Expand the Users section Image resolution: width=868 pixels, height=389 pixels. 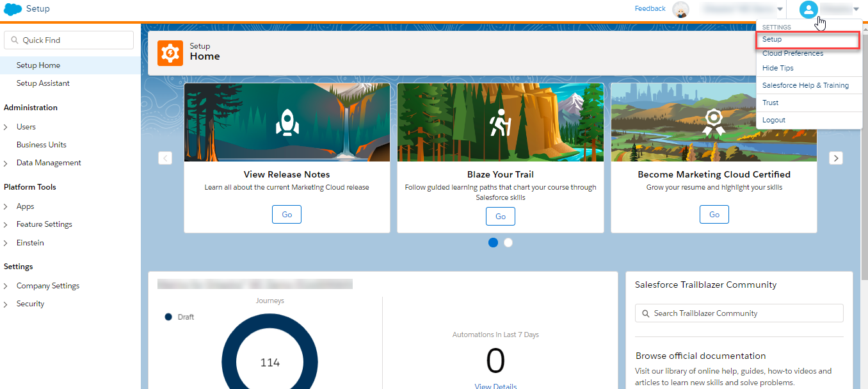[6, 127]
